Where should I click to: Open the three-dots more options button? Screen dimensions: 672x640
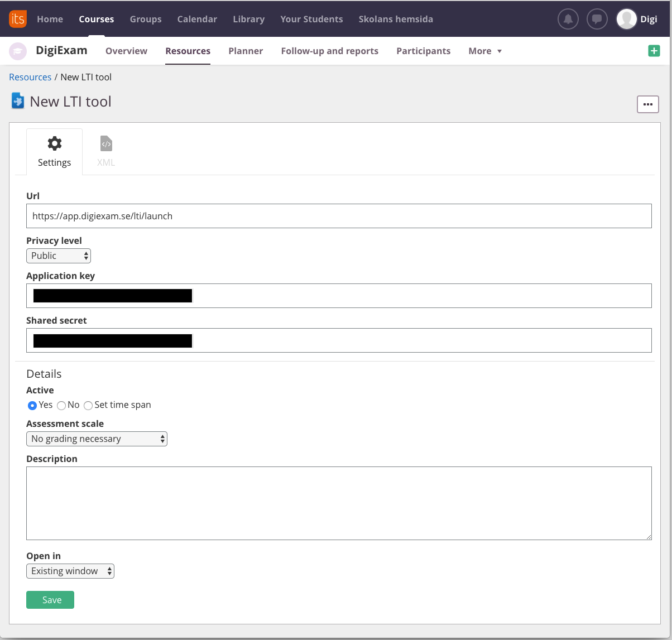pyautogui.click(x=648, y=104)
